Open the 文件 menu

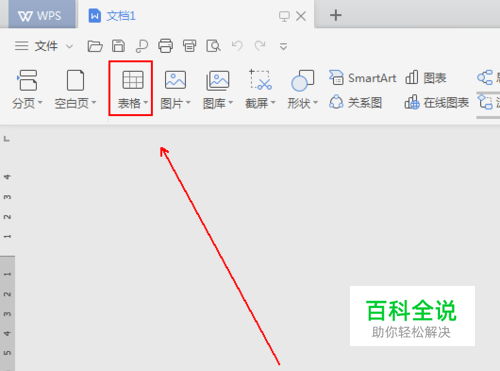pos(46,46)
